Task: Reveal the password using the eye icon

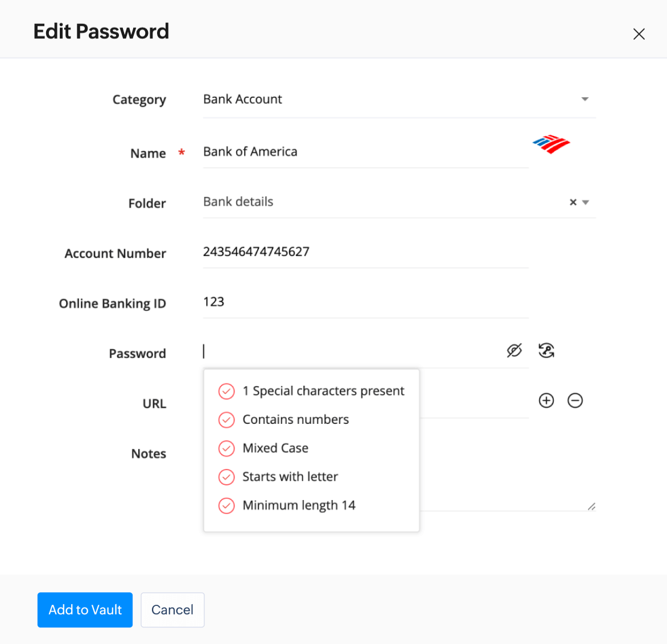Action: tap(514, 350)
